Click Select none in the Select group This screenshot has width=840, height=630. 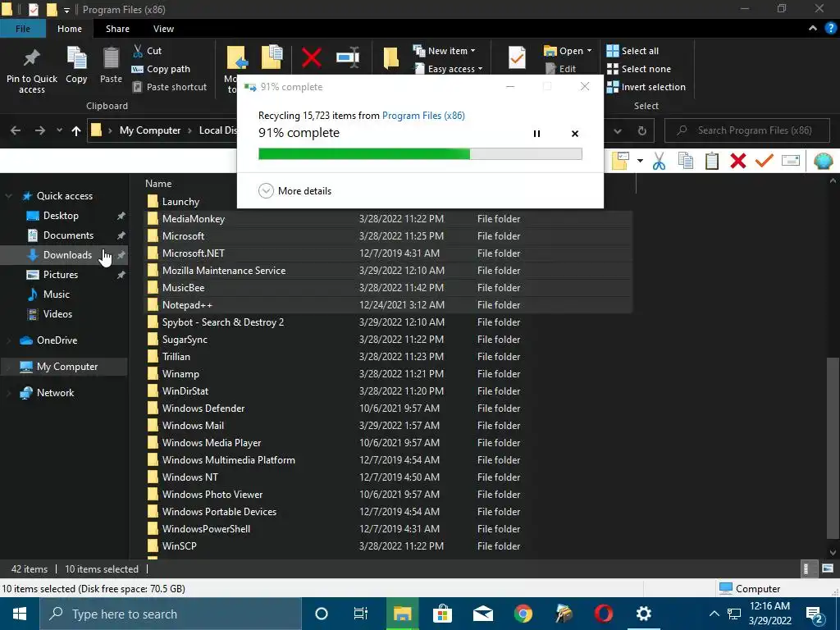pyautogui.click(x=638, y=69)
